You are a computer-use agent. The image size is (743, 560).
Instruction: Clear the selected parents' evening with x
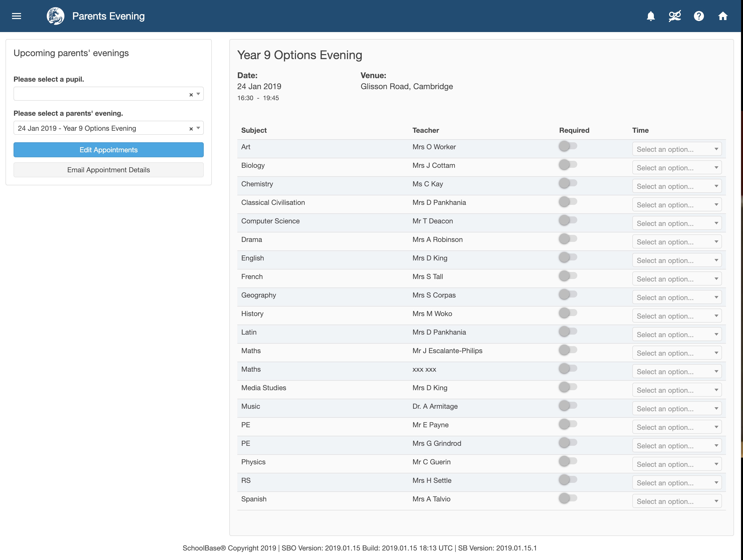pos(191,128)
